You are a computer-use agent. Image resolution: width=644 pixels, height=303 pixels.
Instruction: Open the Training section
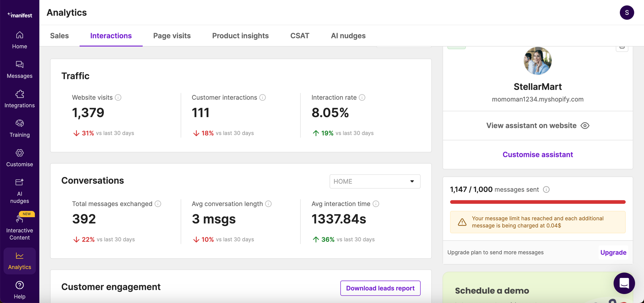coord(19,128)
